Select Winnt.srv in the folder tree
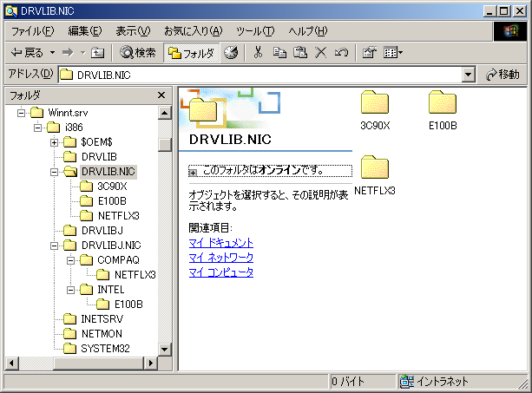Image resolution: width=532 pixels, height=393 pixels. (68, 113)
